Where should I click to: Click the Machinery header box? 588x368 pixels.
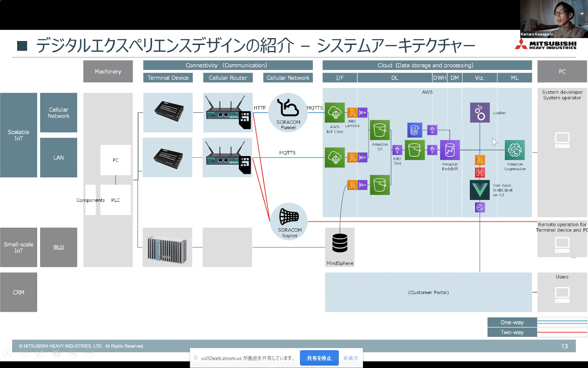click(x=108, y=71)
